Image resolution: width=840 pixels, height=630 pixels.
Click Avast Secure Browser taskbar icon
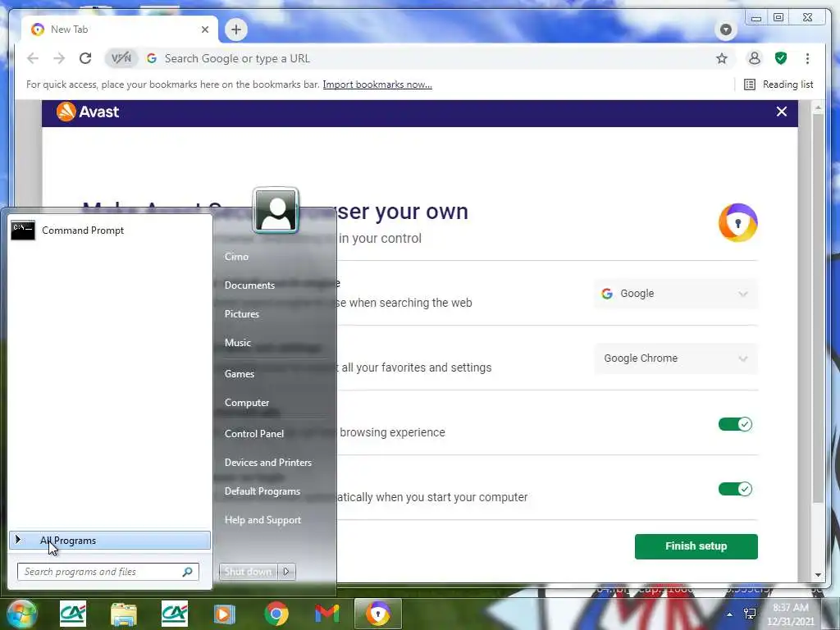377,614
